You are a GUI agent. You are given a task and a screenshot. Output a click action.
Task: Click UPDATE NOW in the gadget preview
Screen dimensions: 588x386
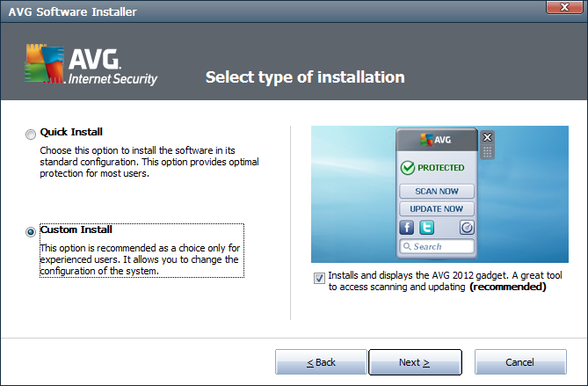click(x=437, y=209)
